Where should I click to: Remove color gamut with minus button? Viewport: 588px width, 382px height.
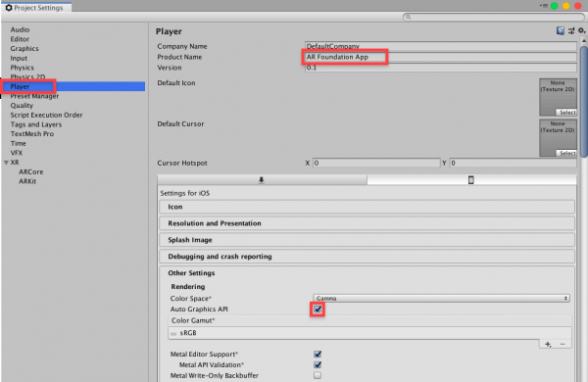coord(563,344)
